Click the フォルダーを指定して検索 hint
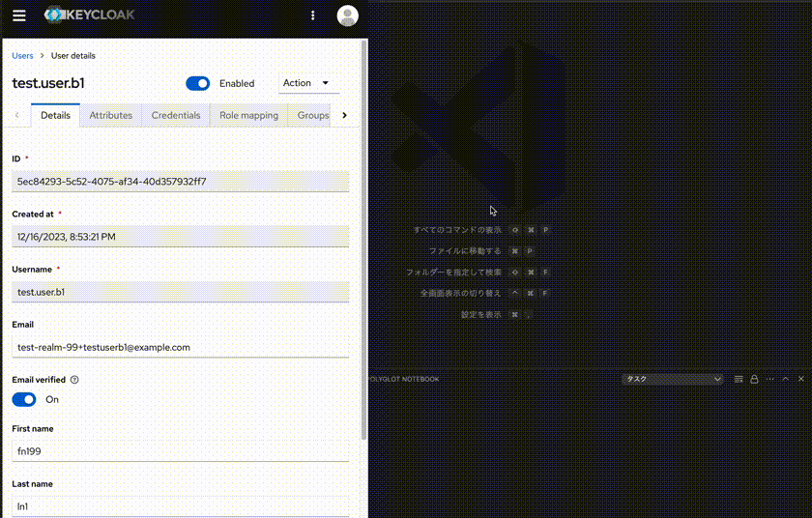Screen dimensions: 812x518 (x=453, y=273)
